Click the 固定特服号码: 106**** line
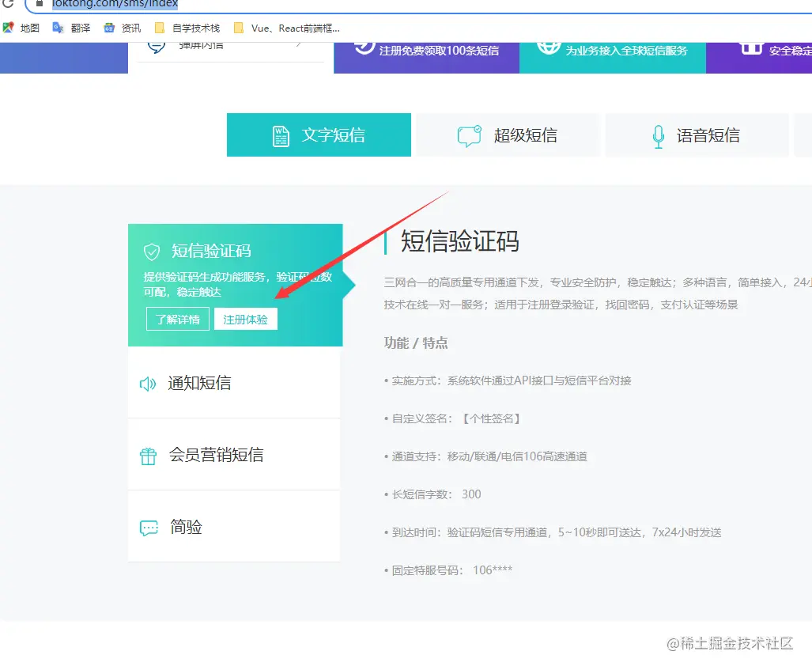Viewport: 812px width, 670px height. coord(448,570)
